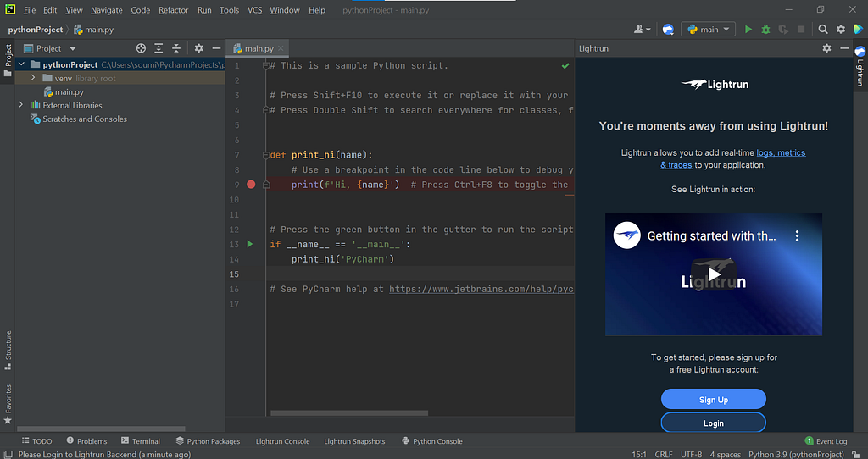Select opened file locate target icon in Project panel

click(141, 48)
